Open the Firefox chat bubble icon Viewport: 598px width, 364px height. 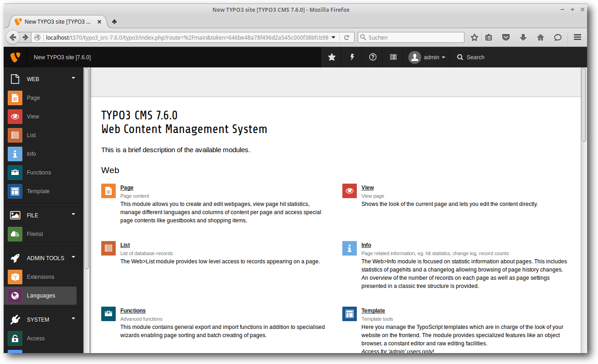click(558, 37)
